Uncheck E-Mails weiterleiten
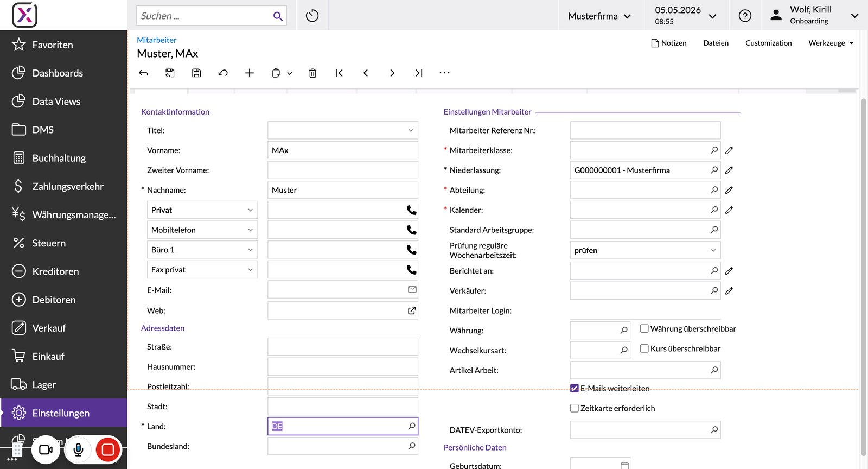The width and height of the screenshot is (868, 469). pos(575,388)
